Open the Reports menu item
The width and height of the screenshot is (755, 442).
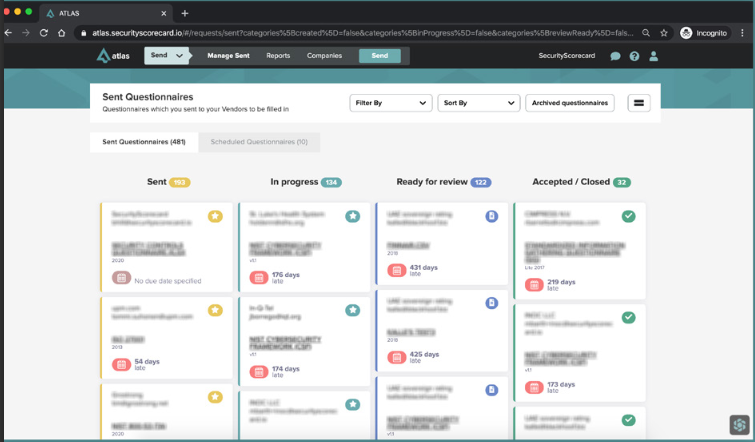click(278, 56)
